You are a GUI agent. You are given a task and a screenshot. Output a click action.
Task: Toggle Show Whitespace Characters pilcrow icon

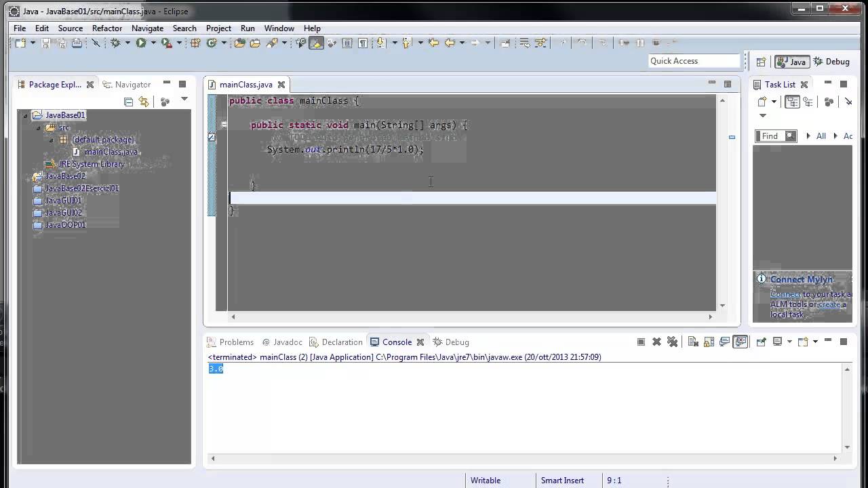tap(363, 43)
